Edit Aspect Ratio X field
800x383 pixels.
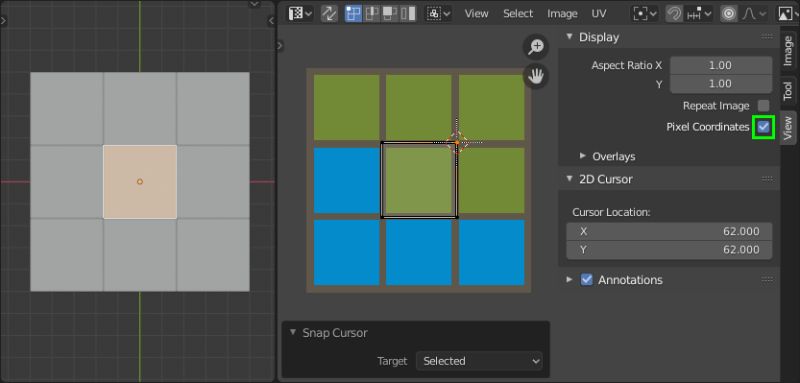pyautogui.click(x=720, y=65)
